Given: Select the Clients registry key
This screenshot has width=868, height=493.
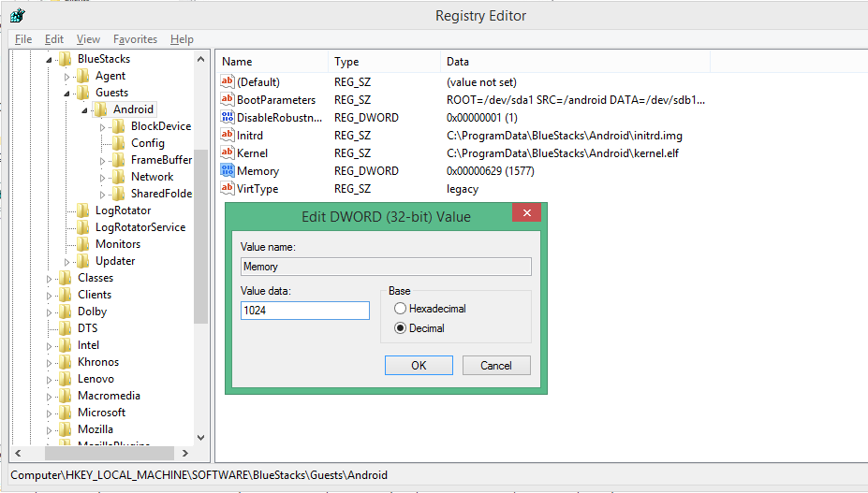Looking at the screenshot, I should click(95, 295).
